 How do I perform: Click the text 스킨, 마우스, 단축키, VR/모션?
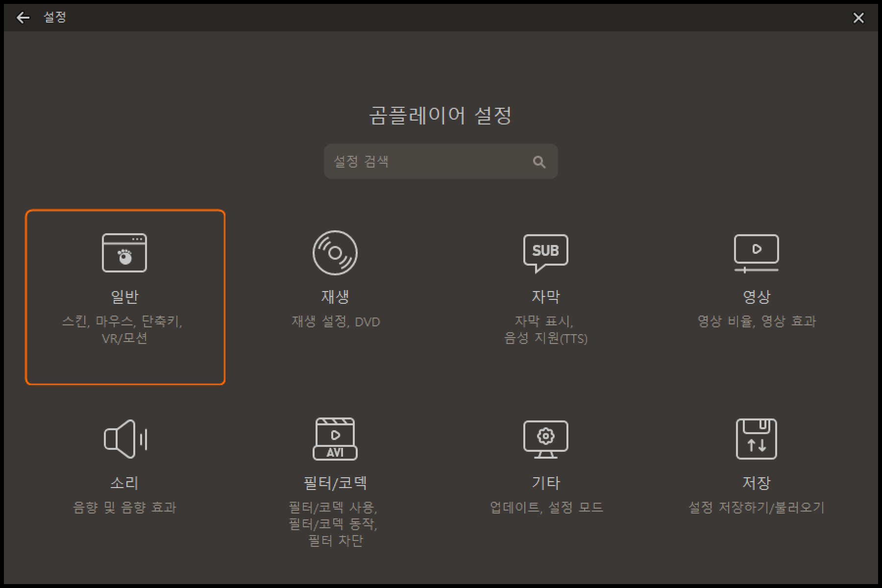[x=122, y=330]
